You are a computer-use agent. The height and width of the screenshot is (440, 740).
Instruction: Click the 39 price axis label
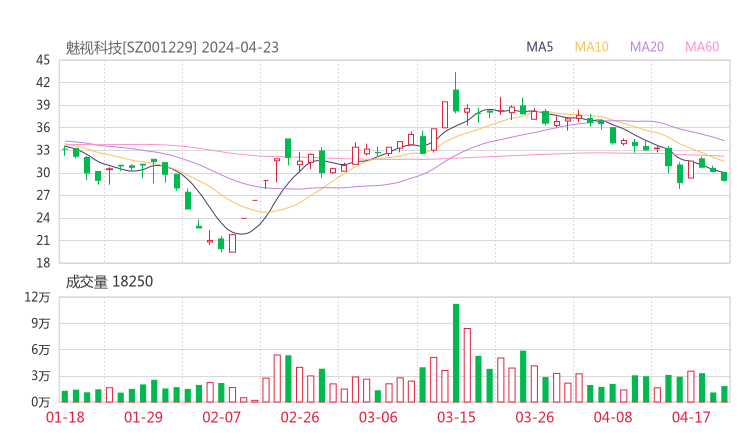click(x=43, y=105)
